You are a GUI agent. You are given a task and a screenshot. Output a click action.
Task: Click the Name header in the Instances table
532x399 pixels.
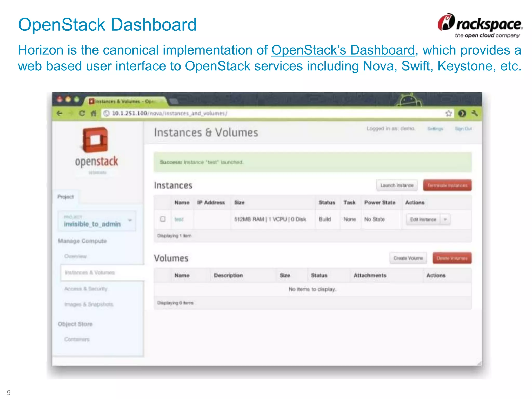(182, 202)
